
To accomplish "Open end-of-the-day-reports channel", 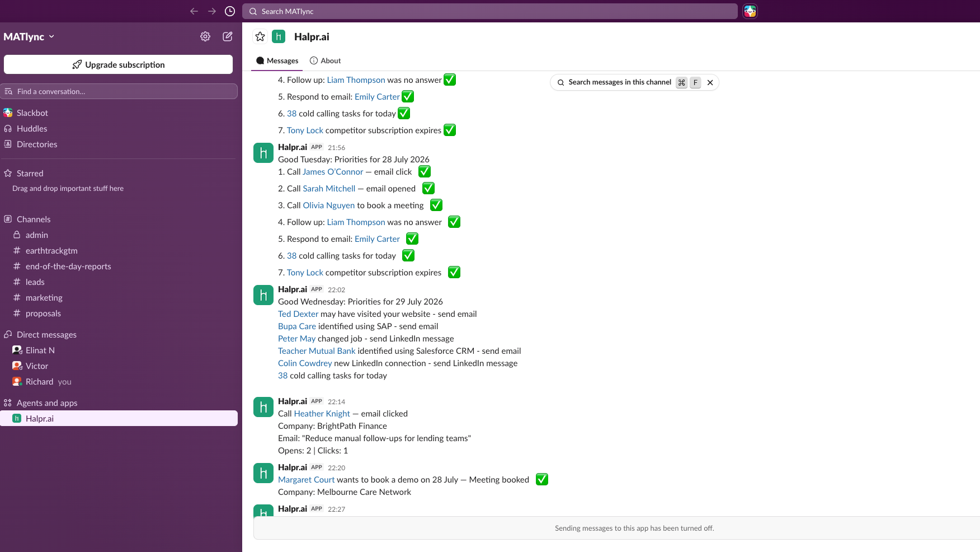I will tap(68, 266).
